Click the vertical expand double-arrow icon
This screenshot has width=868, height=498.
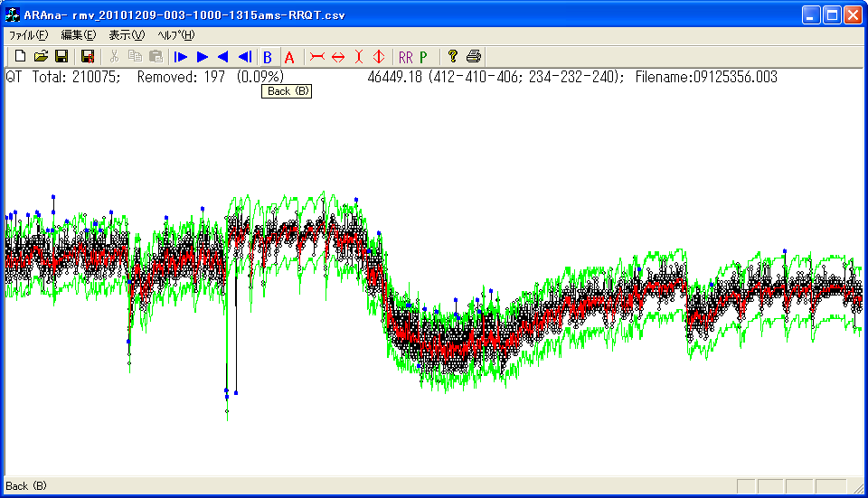379,57
